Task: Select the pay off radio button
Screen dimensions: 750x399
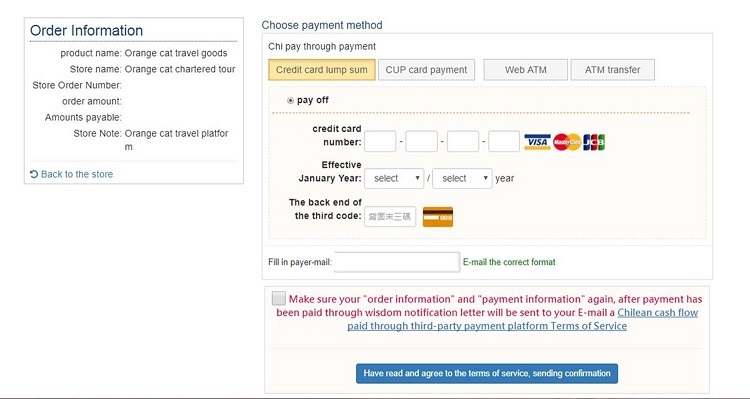Action: [x=290, y=100]
